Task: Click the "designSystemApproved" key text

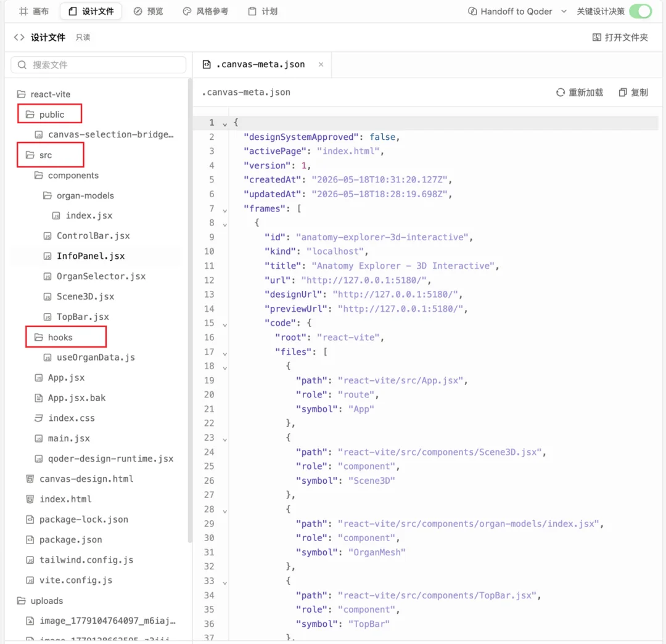Action: [x=301, y=137]
